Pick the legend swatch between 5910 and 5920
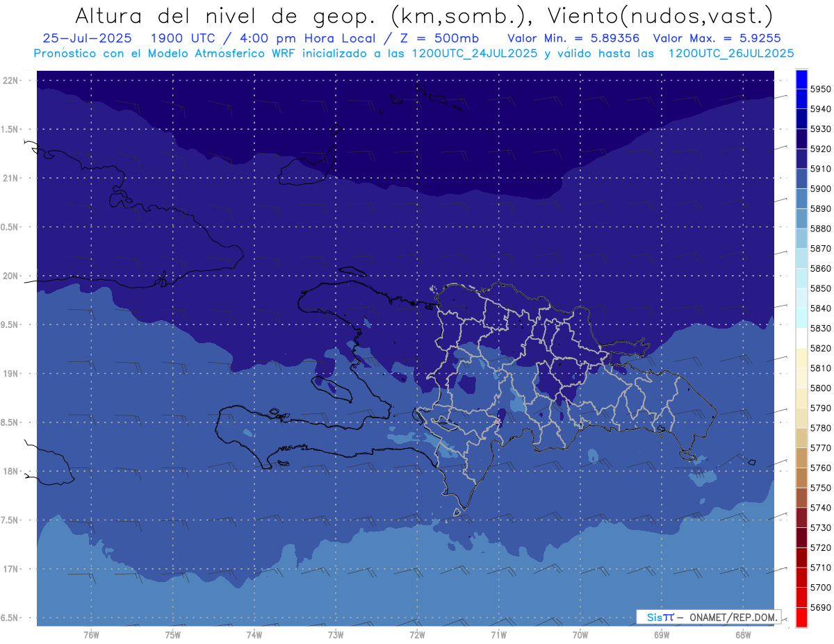 click(801, 158)
